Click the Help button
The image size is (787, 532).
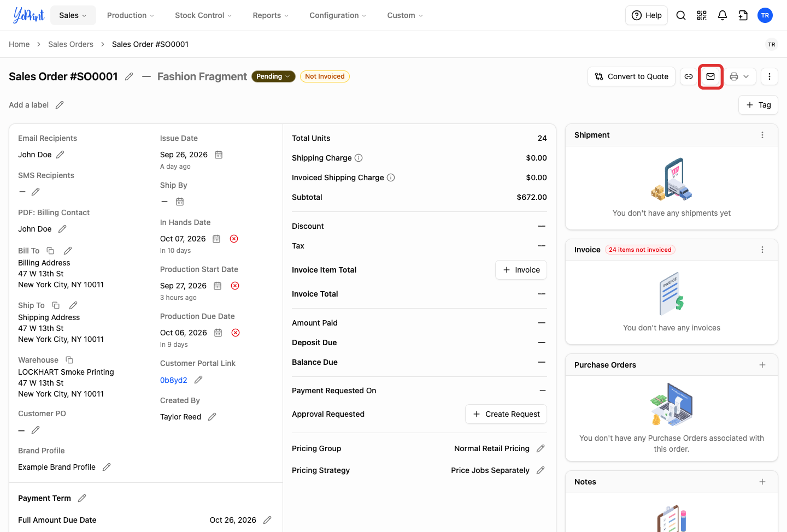click(x=647, y=15)
